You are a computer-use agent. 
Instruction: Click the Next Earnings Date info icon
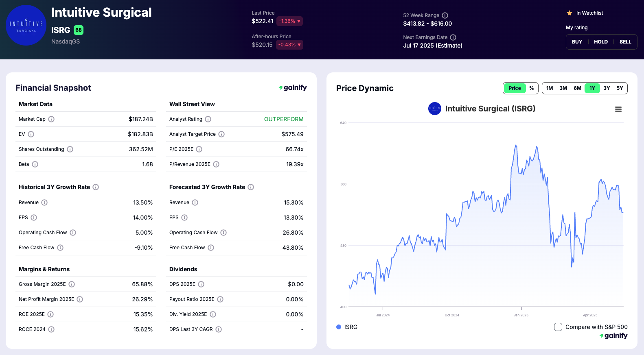[453, 37]
